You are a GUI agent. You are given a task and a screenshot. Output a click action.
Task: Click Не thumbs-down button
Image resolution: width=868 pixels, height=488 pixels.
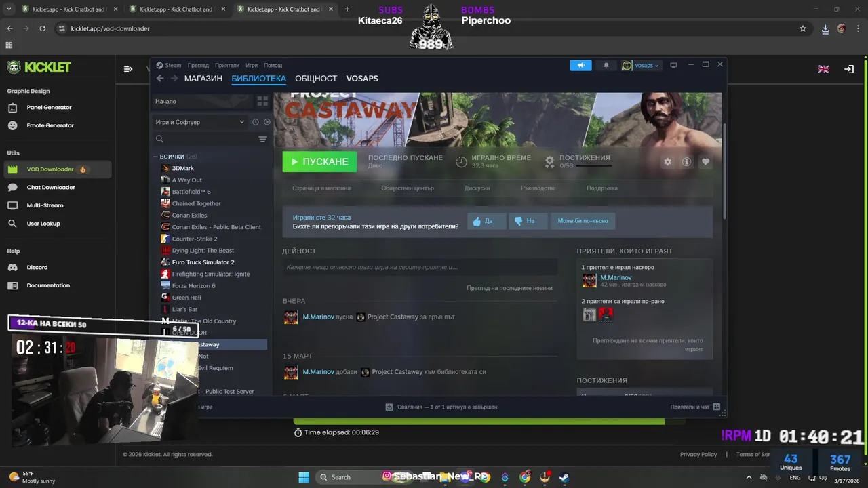pos(528,221)
